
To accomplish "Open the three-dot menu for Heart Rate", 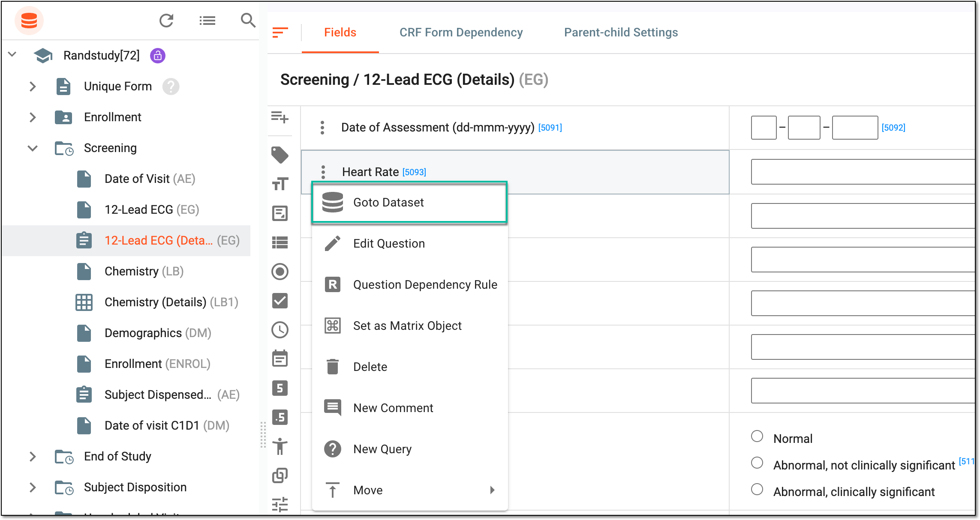I will click(323, 172).
